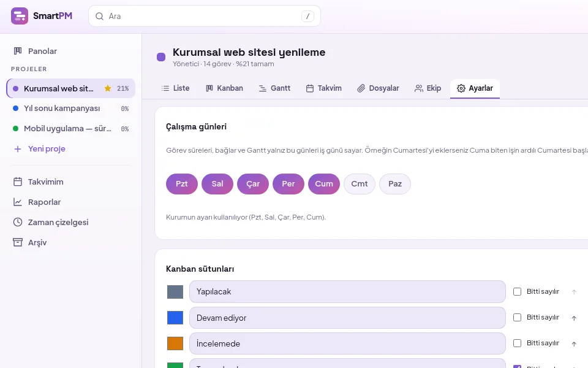Open the Takvim tab
Image resolution: width=588 pixels, height=368 pixels.
324,88
